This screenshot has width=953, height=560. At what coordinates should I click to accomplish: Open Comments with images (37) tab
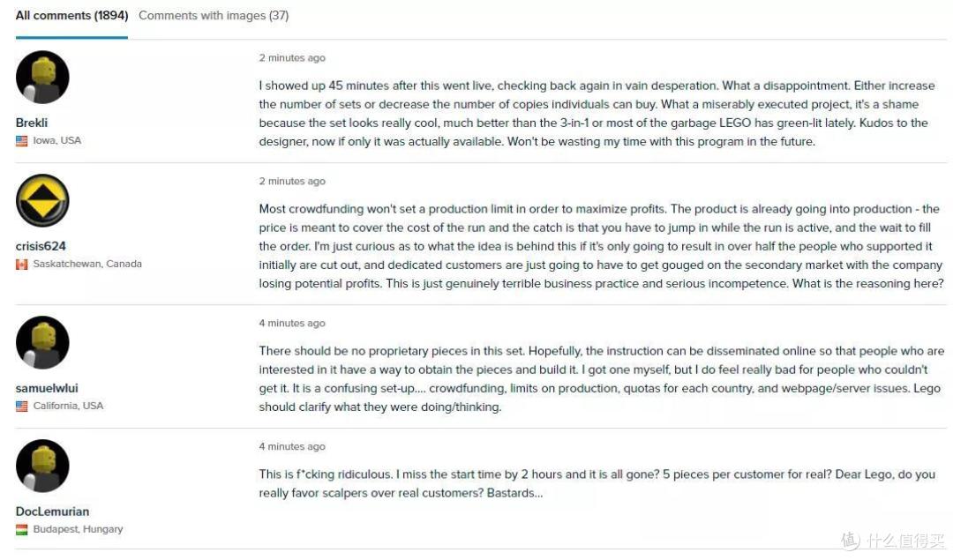pyautogui.click(x=214, y=16)
